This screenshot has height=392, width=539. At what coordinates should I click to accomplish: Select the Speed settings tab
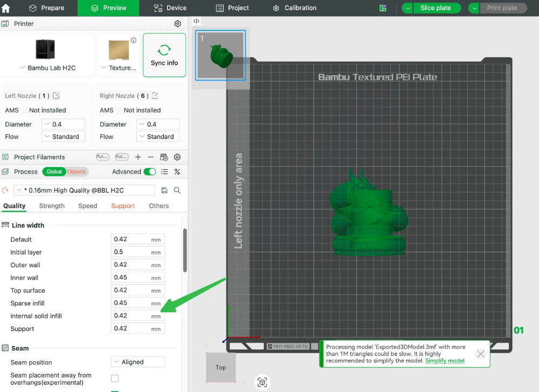[x=88, y=205]
